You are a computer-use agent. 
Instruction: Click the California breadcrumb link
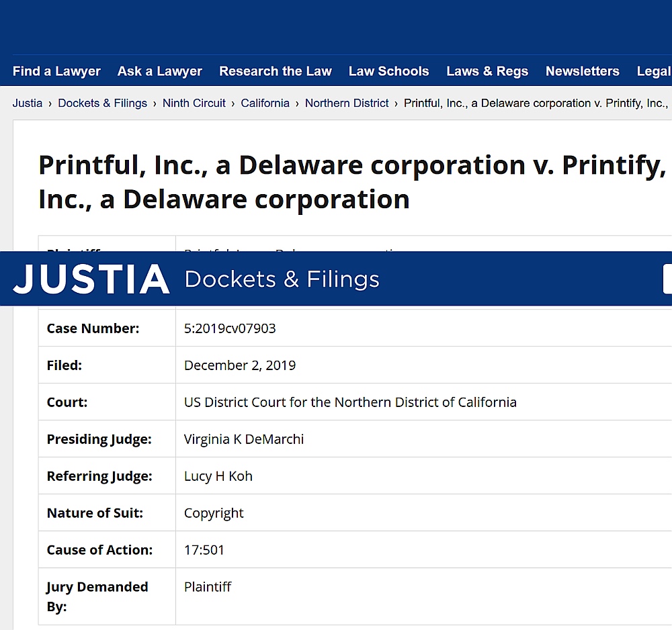coord(265,103)
